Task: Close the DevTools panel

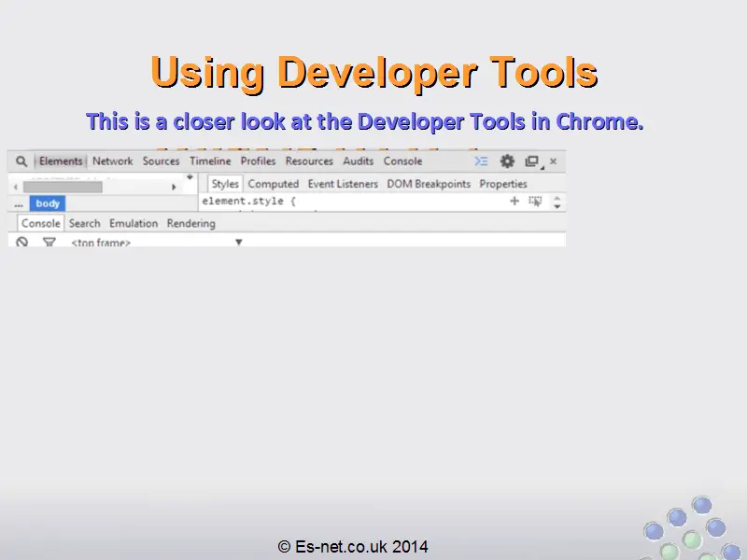Action: point(553,161)
